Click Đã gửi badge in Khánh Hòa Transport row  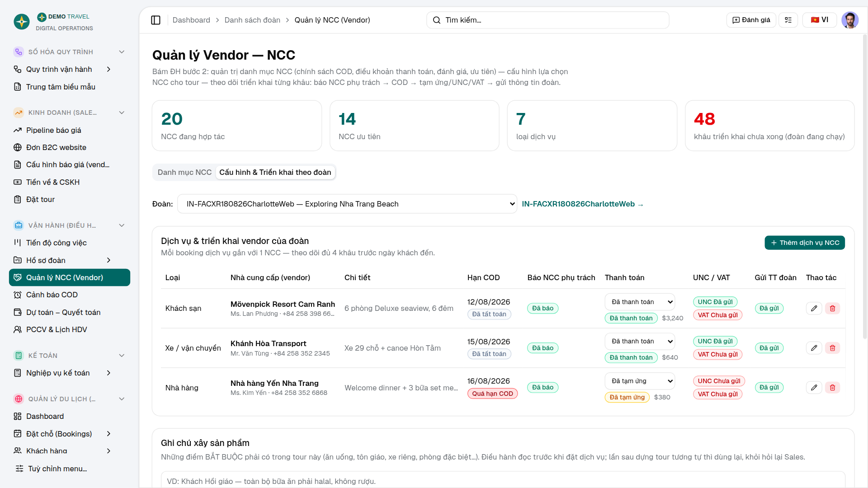(769, 348)
